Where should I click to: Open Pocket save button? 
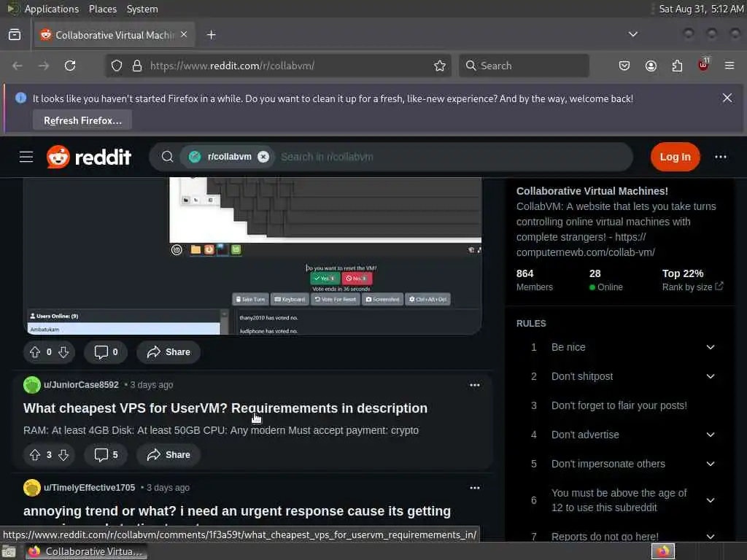pos(624,66)
